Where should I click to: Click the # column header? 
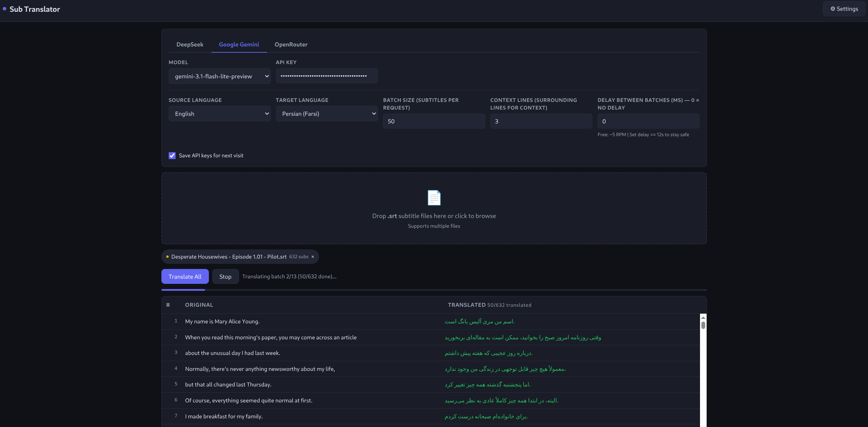pyautogui.click(x=168, y=305)
